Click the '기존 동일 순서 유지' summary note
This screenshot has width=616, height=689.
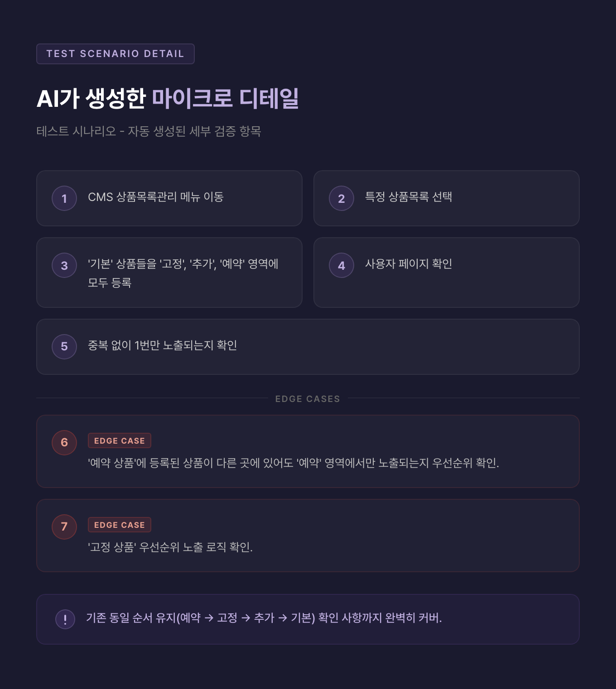click(264, 618)
